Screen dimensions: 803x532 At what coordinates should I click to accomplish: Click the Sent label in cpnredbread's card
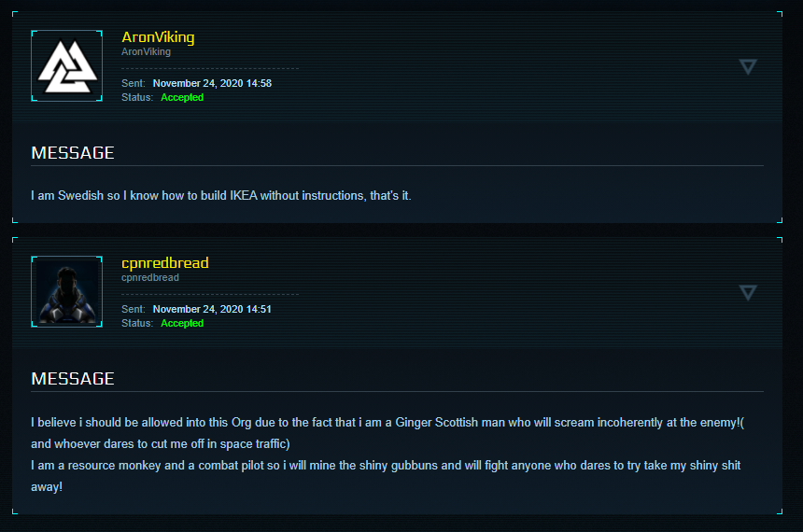[x=134, y=309]
